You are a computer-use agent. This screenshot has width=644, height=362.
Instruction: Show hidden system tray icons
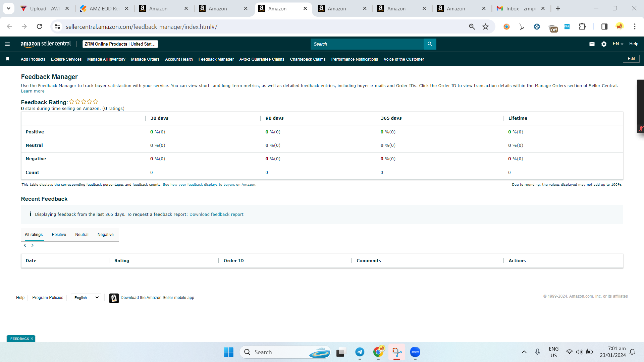pos(524,352)
